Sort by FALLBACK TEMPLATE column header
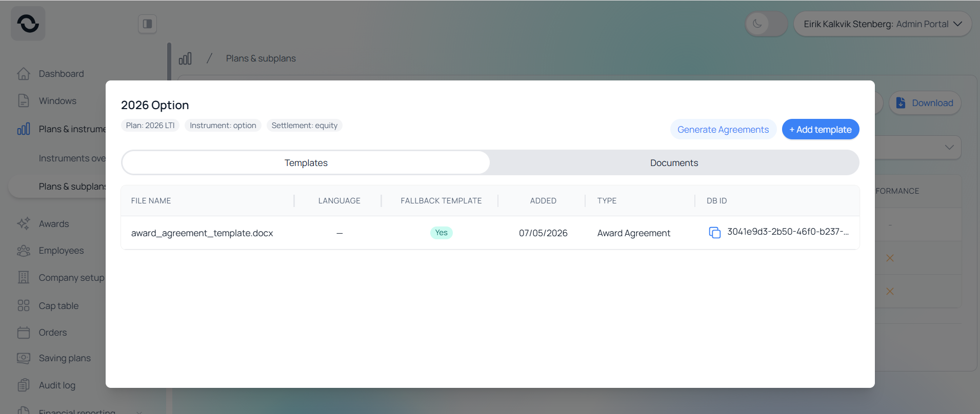980x414 pixels. (441, 201)
